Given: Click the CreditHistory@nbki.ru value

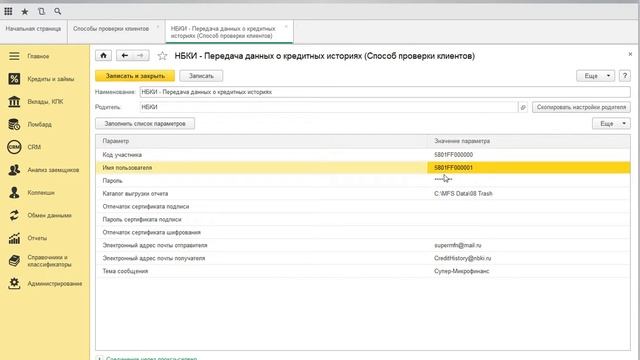Looking at the screenshot, I should click(x=462, y=258).
